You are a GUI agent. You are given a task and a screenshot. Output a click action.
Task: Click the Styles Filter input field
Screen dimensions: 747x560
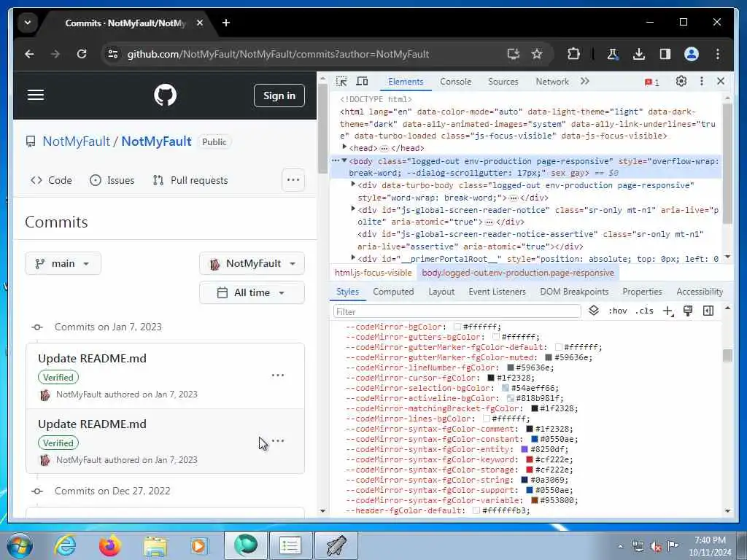pos(457,311)
